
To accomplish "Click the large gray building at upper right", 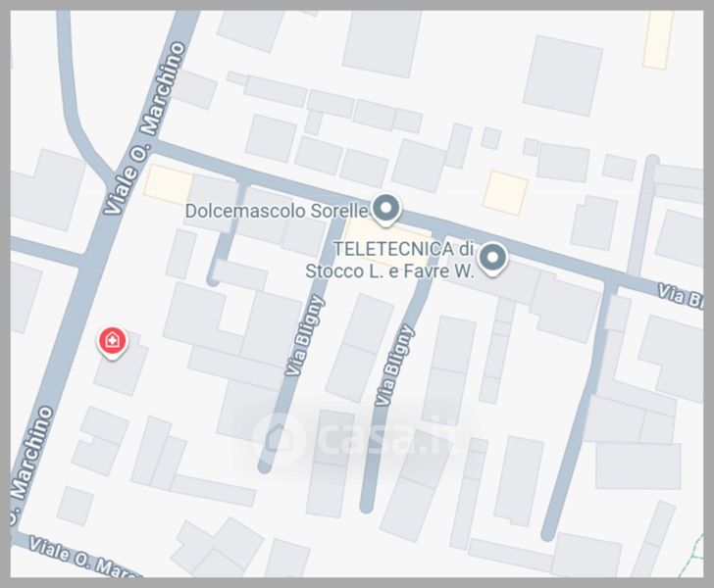I will (563, 75).
